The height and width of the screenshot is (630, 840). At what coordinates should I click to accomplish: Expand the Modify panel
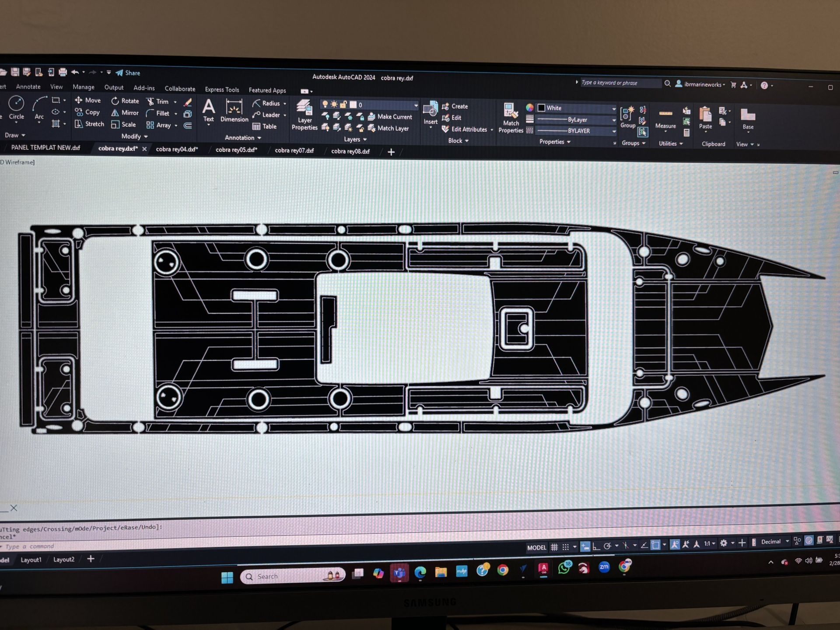(135, 136)
